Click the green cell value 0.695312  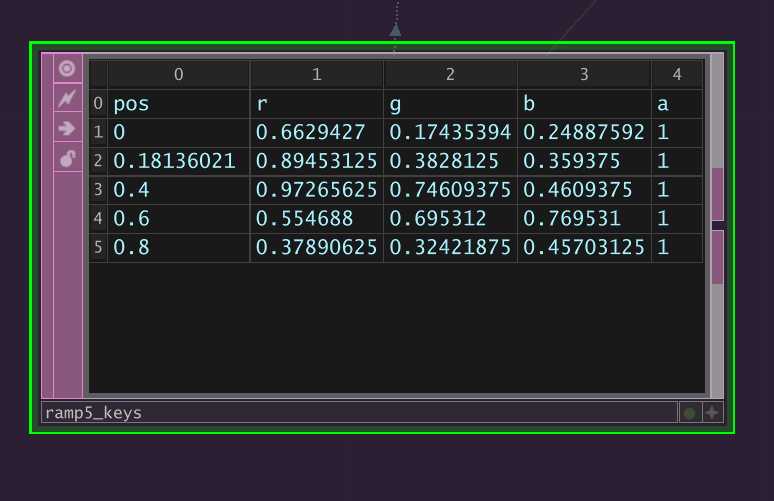click(450, 219)
